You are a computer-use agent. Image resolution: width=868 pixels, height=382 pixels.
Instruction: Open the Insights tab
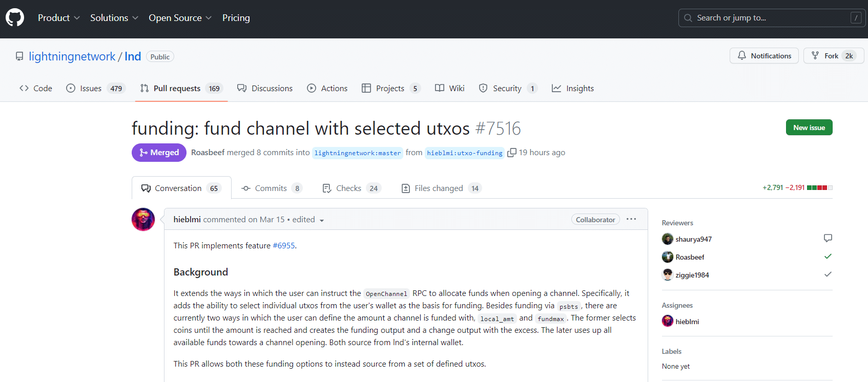573,88
